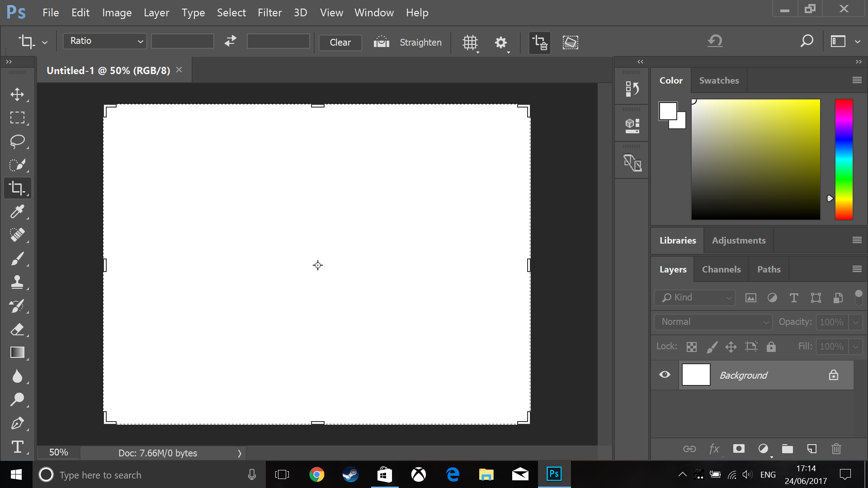Select the Move tool

pyautogui.click(x=17, y=94)
